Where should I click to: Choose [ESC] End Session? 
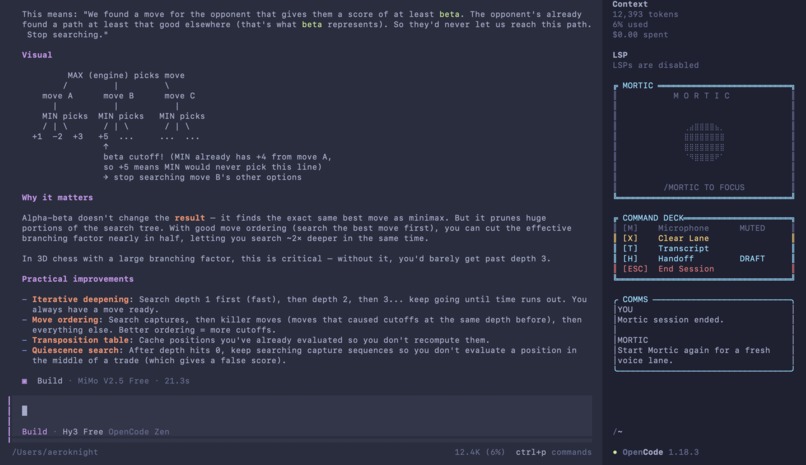[x=668, y=269]
